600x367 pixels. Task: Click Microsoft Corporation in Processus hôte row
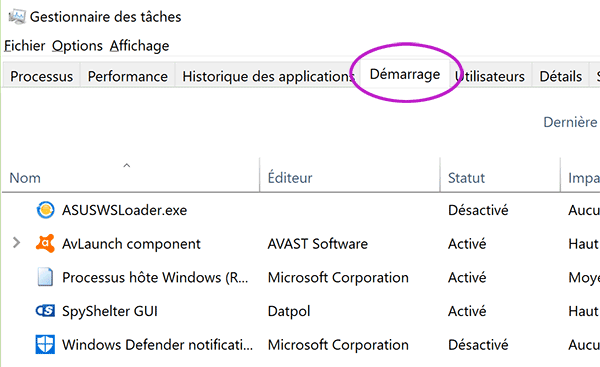(338, 277)
